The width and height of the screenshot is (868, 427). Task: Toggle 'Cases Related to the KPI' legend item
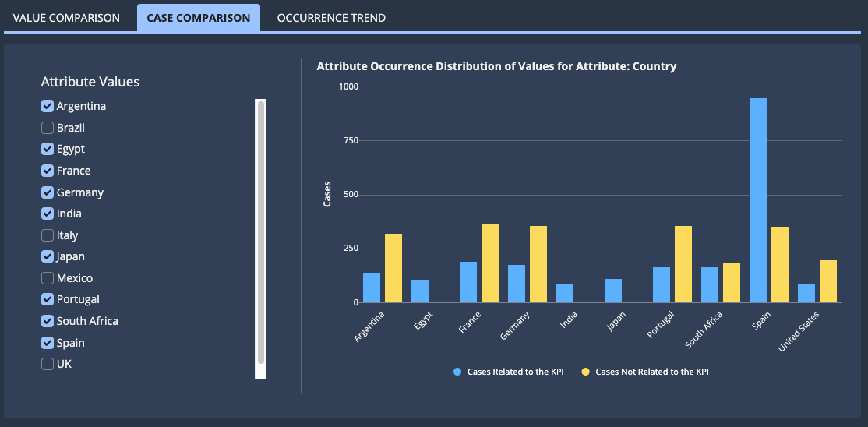(508, 372)
